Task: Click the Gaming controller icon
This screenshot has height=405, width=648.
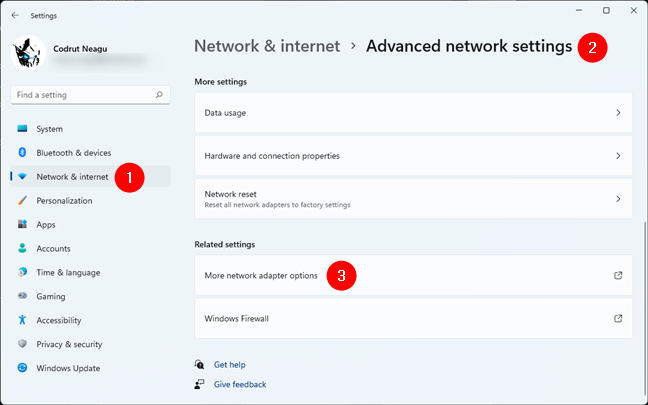Action: pyautogui.click(x=22, y=296)
